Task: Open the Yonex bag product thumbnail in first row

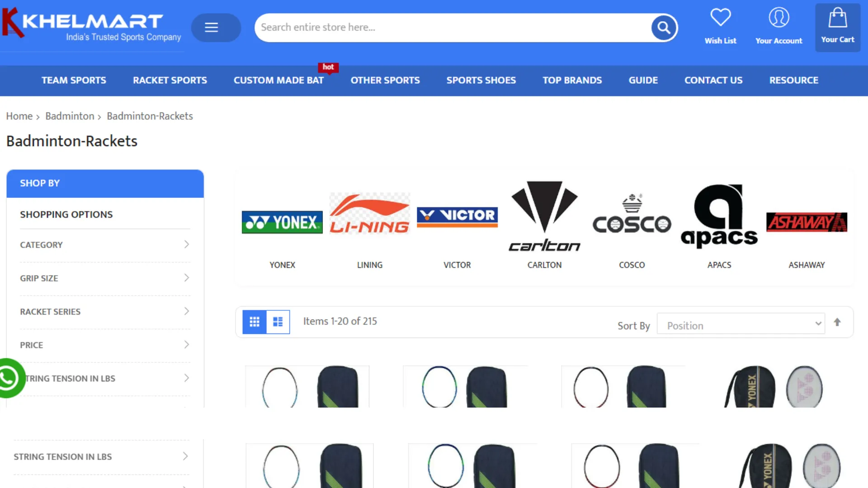Action: pyautogui.click(x=773, y=387)
